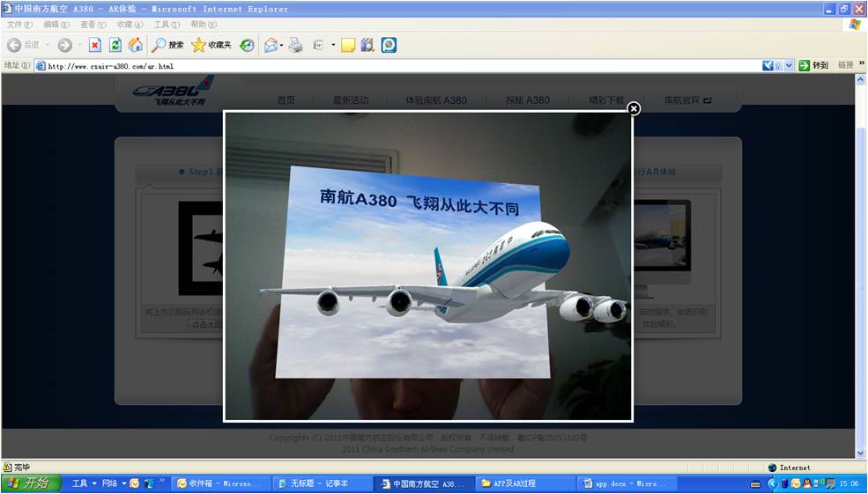The image size is (868, 494).
Task: Print the page using the printer icon
Action: 296,46
